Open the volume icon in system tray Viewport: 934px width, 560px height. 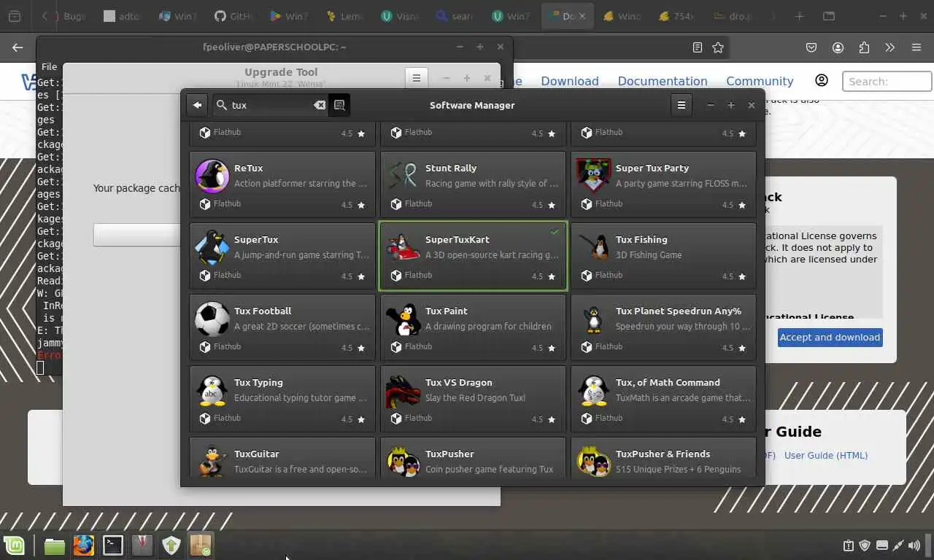916,545
